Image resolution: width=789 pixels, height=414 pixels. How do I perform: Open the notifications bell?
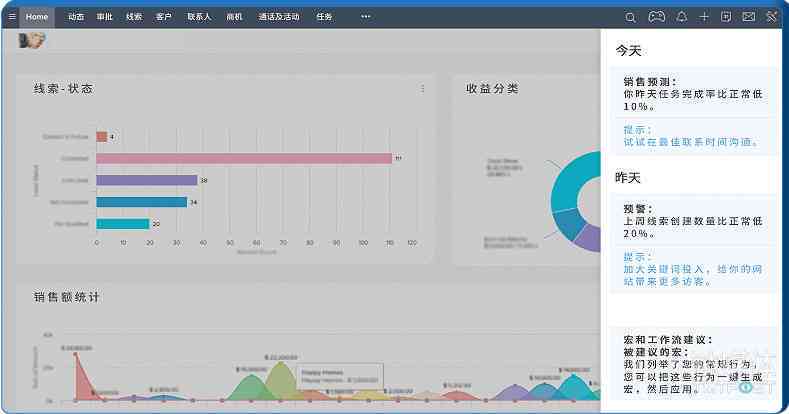681,17
